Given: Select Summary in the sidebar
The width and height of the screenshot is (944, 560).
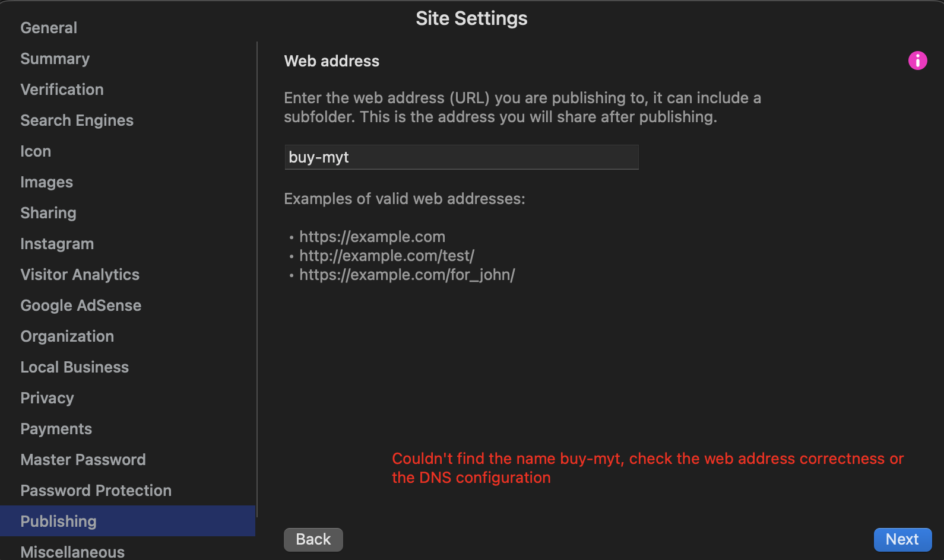Looking at the screenshot, I should coord(55,59).
